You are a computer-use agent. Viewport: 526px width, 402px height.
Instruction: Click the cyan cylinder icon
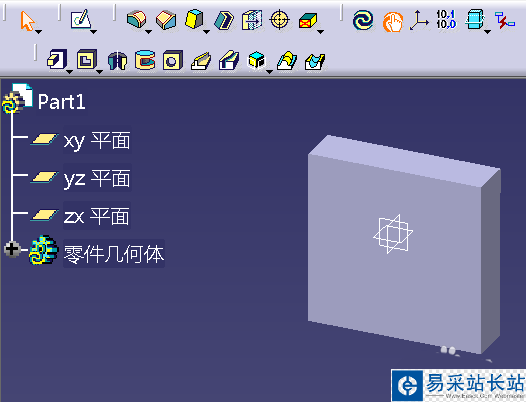click(475, 19)
